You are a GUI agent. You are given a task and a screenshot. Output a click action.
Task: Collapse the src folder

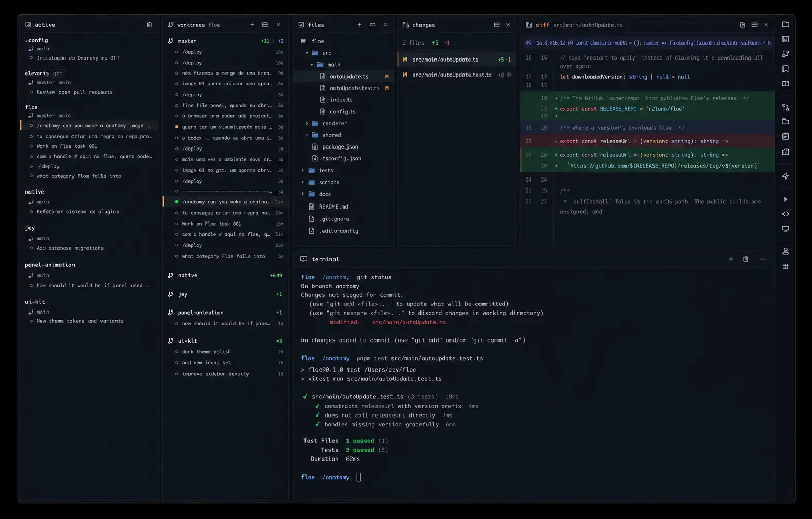coord(307,53)
